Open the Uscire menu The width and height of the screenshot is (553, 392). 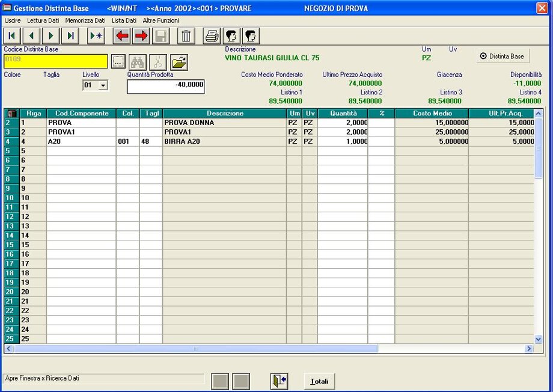click(x=13, y=20)
